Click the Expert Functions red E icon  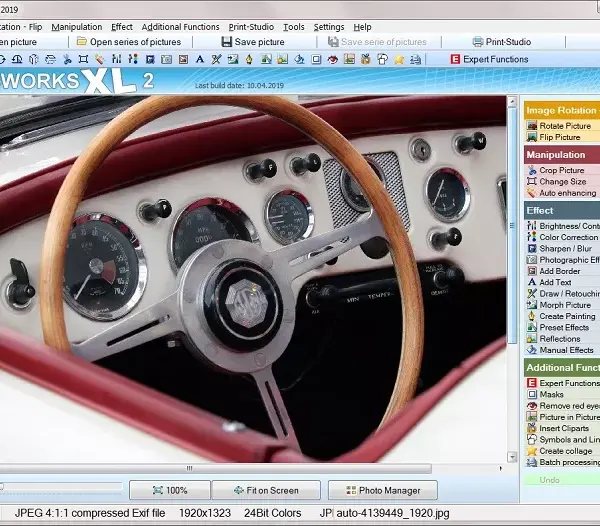tap(455, 59)
